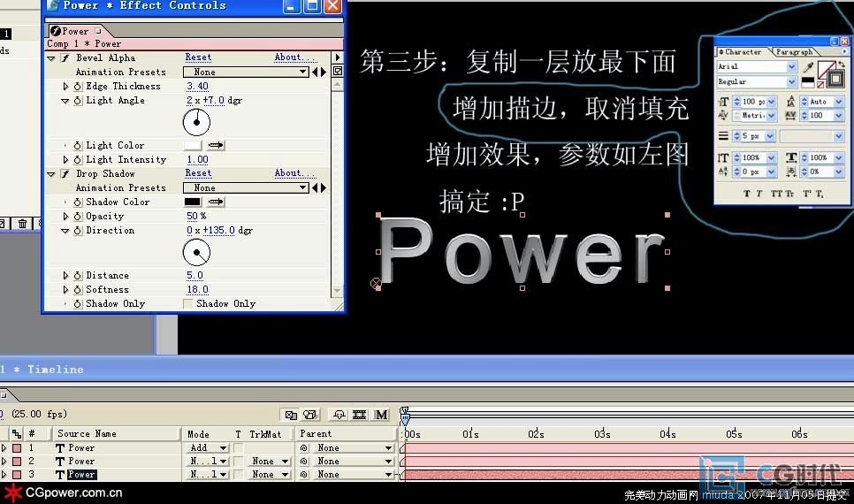This screenshot has width=854, height=504.
Task: Click the trash icon in project panel
Action: (22, 224)
